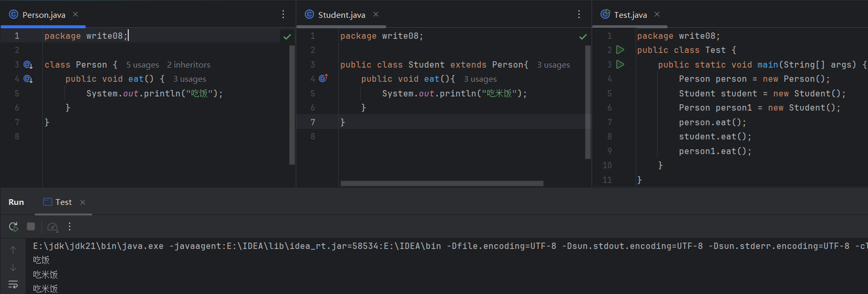Click 'Person person1 = new Student();' line
Screen dimensions: 868x294
point(760,107)
